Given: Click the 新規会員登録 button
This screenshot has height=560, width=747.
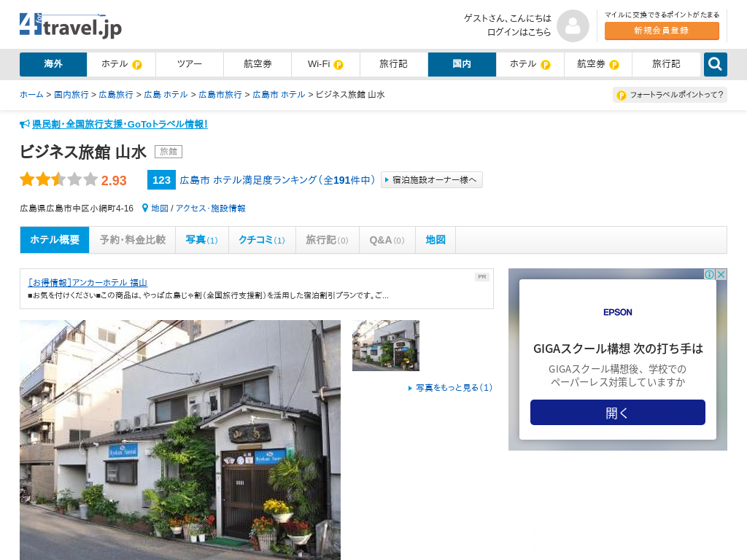Looking at the screenshot, I should coord(662,31).
